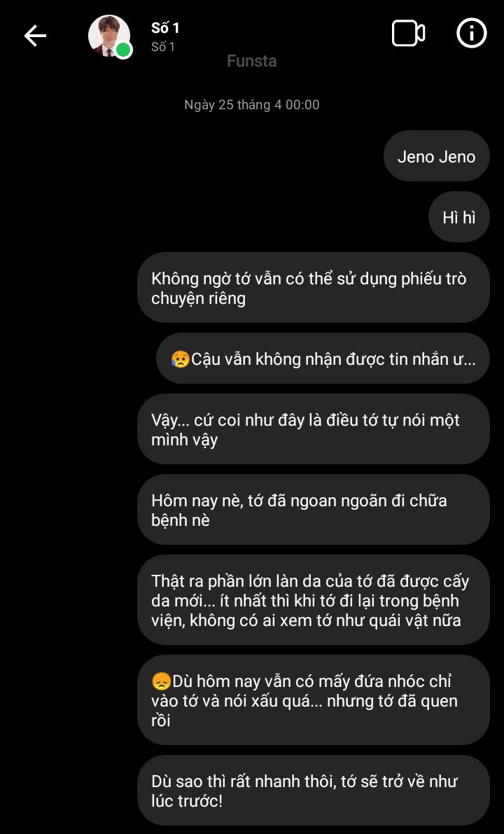Tap the disappointed emoji in the message
Screen dimensions: 504x834
(160, 681)
